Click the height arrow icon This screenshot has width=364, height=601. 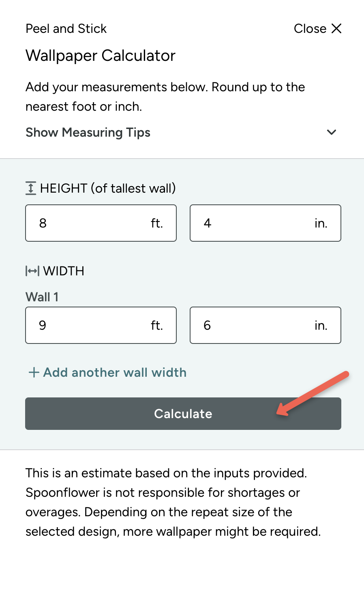[31, 188]
